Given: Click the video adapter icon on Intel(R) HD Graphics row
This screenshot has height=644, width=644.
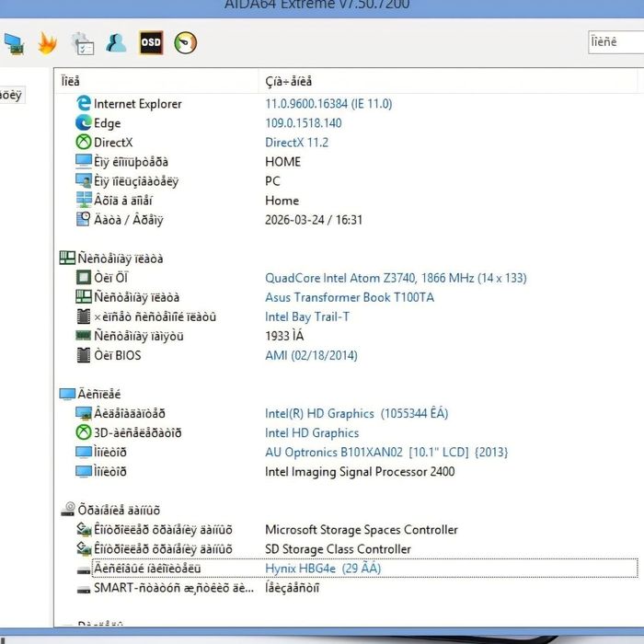Looking at the screenshot, I should 84,413.
